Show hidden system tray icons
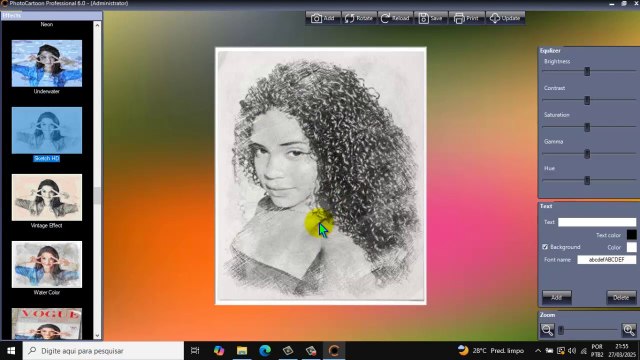Image resolution: width=640 pixels, height=360 pixels. pos(538,351)
